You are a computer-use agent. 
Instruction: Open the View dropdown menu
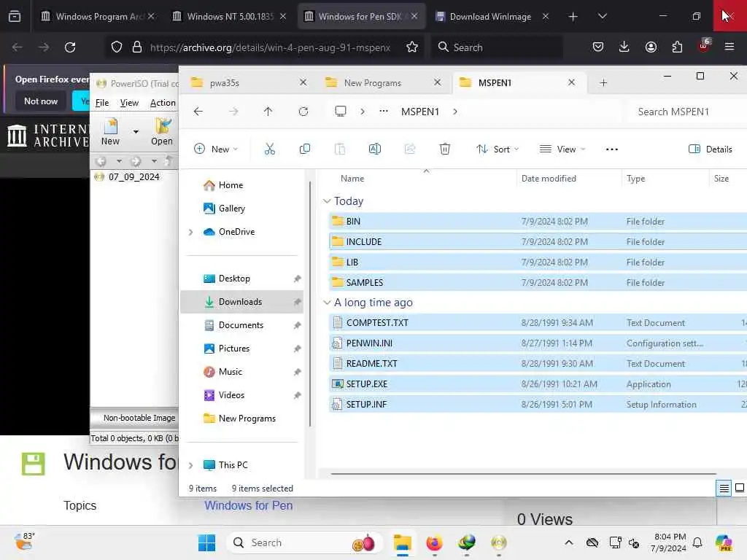[562, 149]
